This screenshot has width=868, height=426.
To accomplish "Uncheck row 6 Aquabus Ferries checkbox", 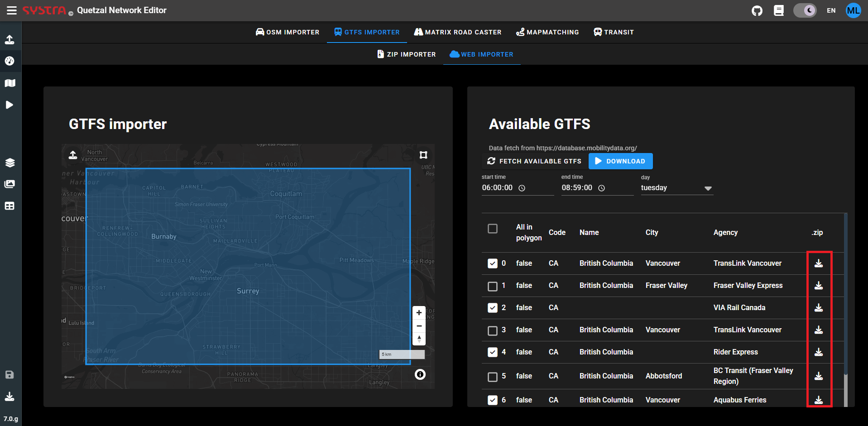I will coord(493,400).
